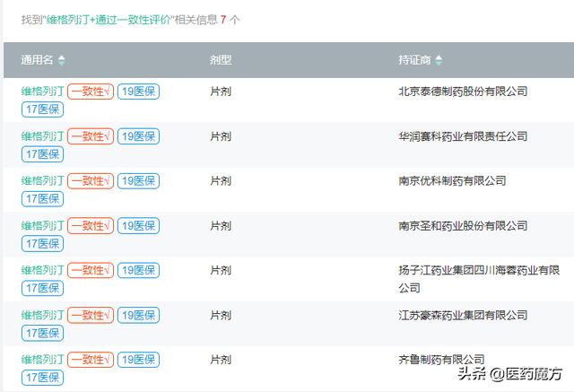Viewport: 574px width, 392px height.
Task: Click the result count 7
Action: [x=223, y=20]
